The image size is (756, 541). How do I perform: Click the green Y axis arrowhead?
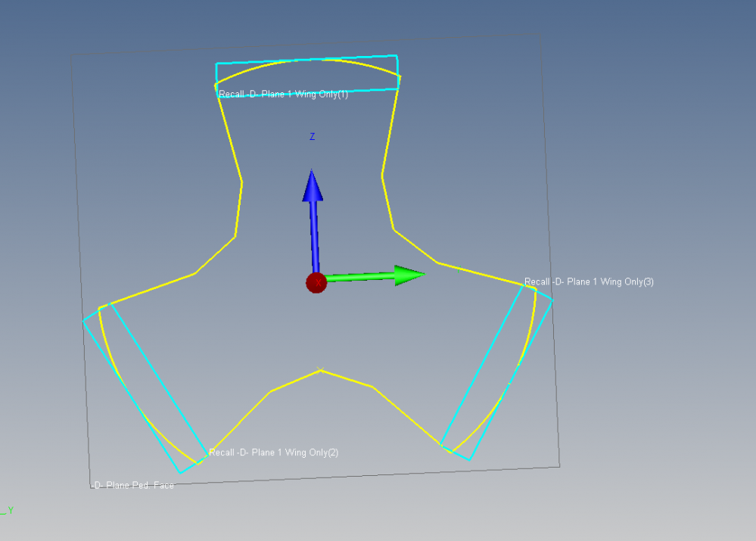(x=410, y=275)
